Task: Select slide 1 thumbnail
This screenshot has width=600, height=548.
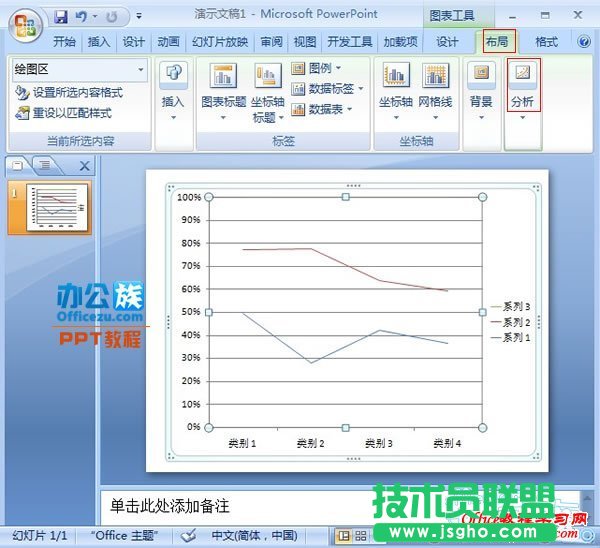Action: 57,207
